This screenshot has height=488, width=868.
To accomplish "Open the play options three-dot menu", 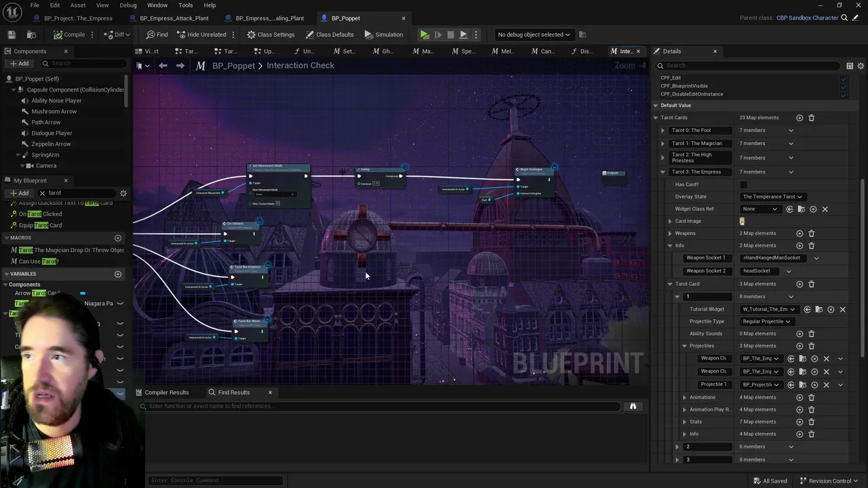I will (x=476, y=35).
